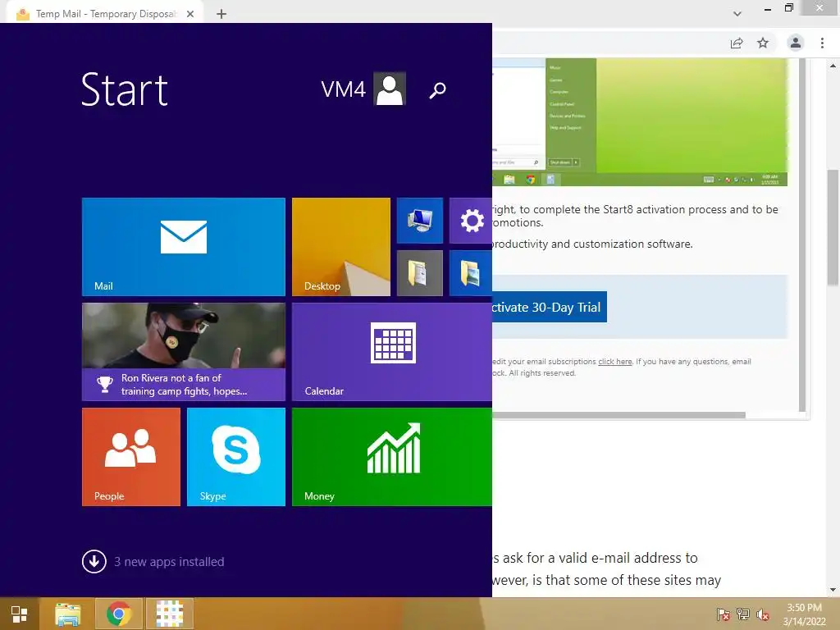Bookmark this page with star icon
This screenshot has width=840, height=630.
[x=763, y=43]
